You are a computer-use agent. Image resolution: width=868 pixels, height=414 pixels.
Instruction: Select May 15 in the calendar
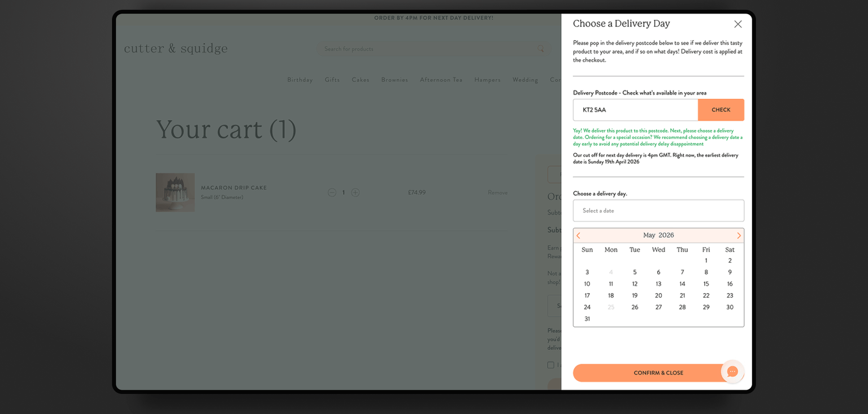pos(706,284)
